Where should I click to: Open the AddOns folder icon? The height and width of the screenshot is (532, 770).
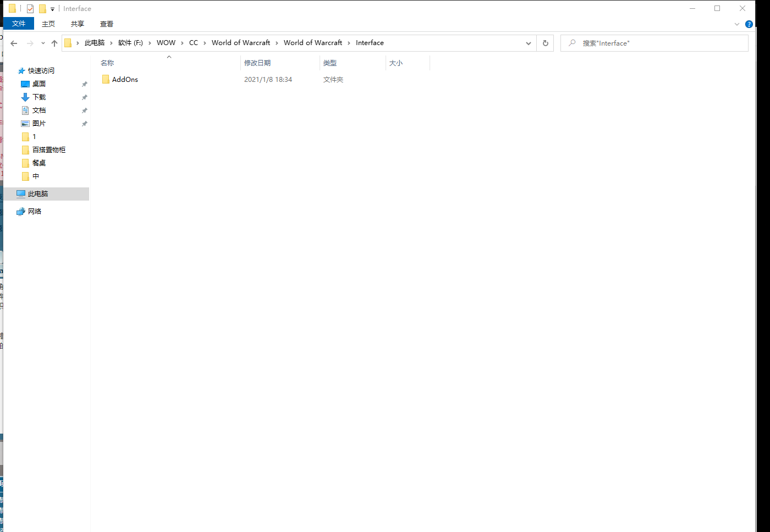(x=106, y=80)
